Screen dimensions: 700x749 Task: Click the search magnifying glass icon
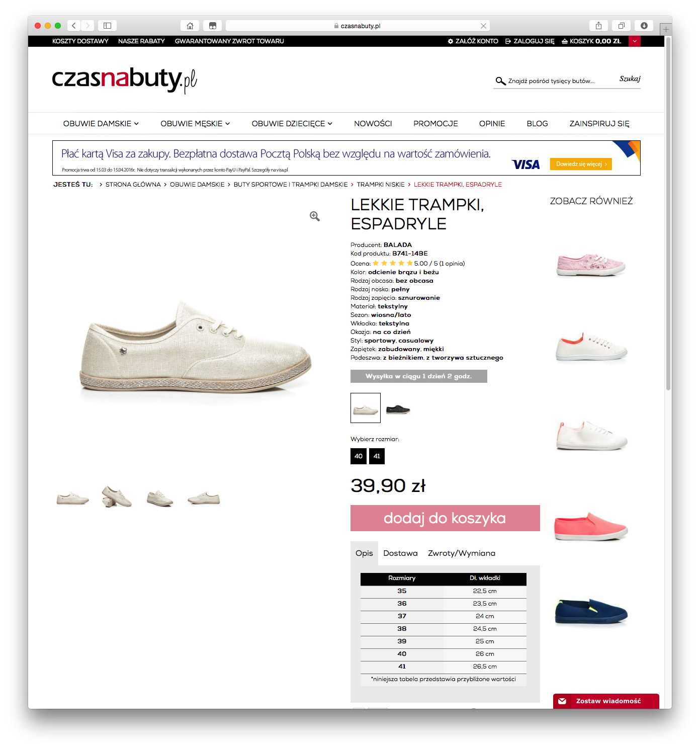tap(500, 81)
